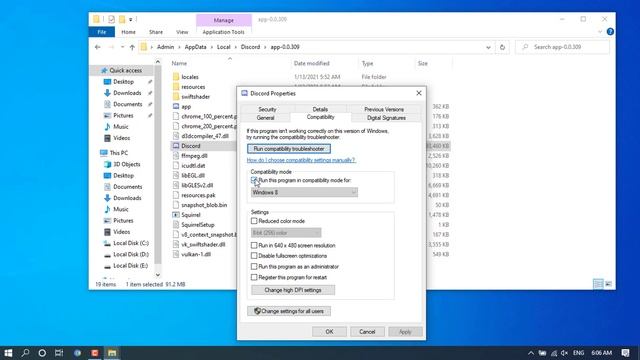Switch to Security tab
The height and width of the screenshot is (360, 640).
point(267,109)
